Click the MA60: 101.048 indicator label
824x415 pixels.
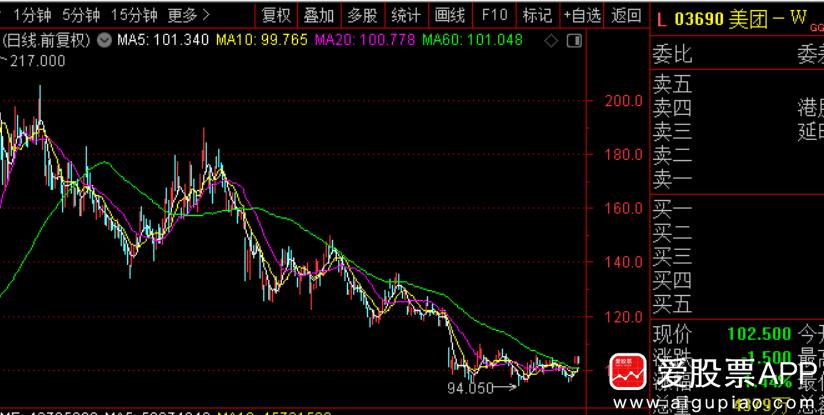(472, 40)
